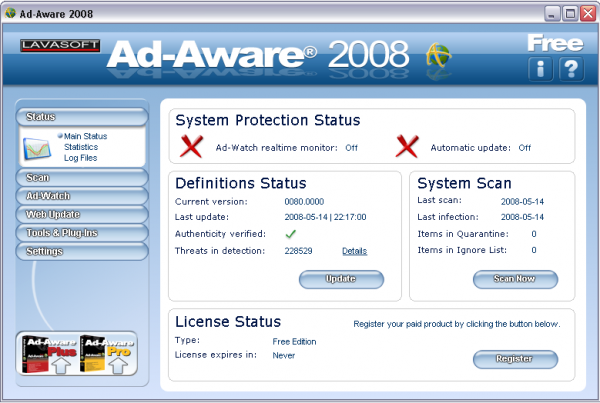The height and width of the screenshot is (403, 600).
Task: Open the Scan section
Action: [82, 178]
